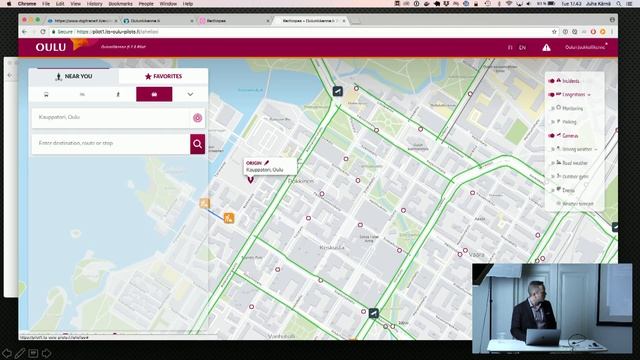Open the Bookmarks menu
Viewport: 640px width, 360px height.
click(120, 4)
